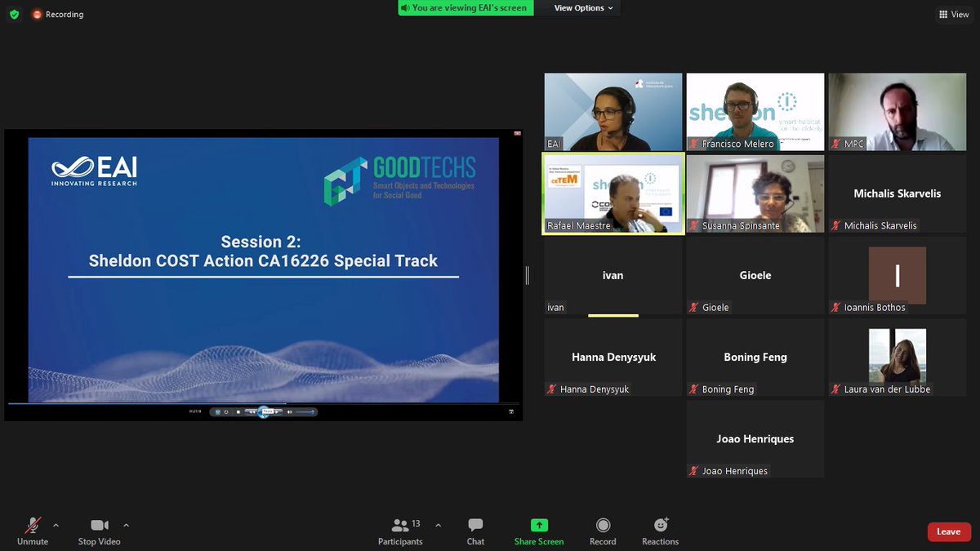Expand participants options chevron
Image resolution: width=980 pixels, height=551 pixels.
pyautogui.click(x=438, y=525)
